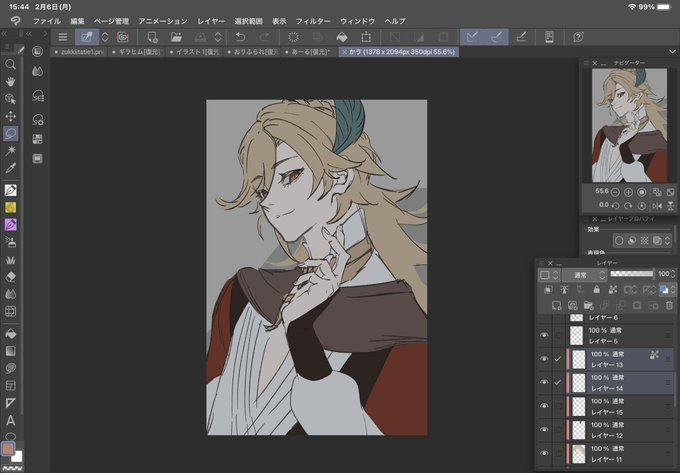This screenshot has height=473, width=680.
Task: Switch to the おりふれ document tab
Action: tap(253, 52)
